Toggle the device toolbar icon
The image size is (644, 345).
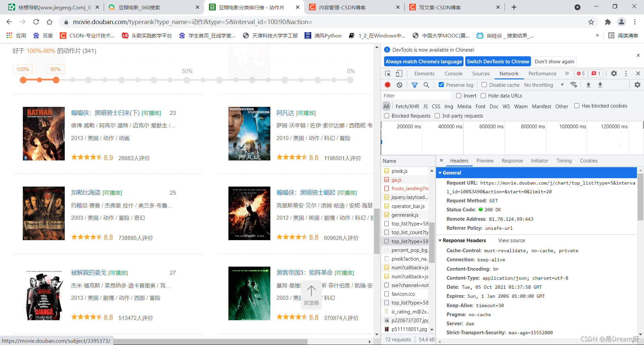pyautogui.click(x=399, y=73)
